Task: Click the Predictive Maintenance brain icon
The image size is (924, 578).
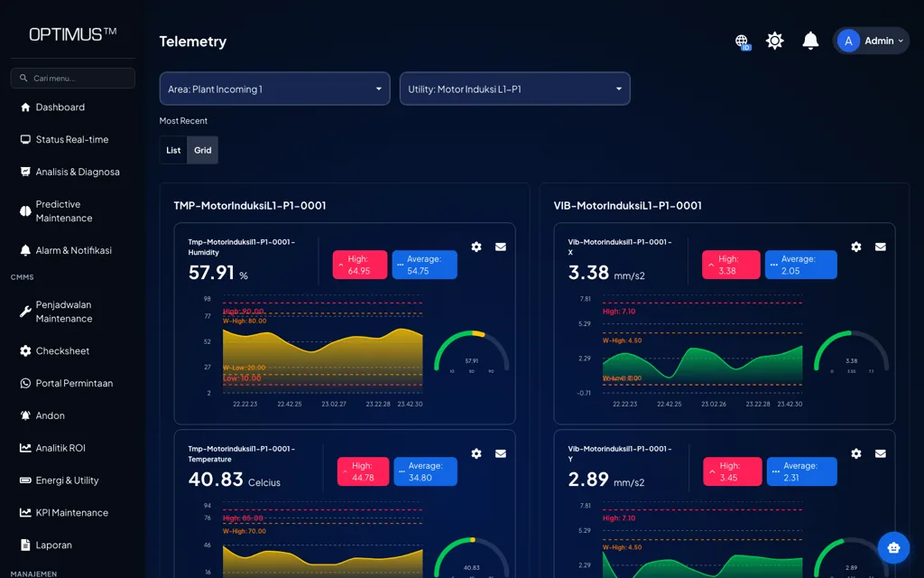Action: (25, 211)
